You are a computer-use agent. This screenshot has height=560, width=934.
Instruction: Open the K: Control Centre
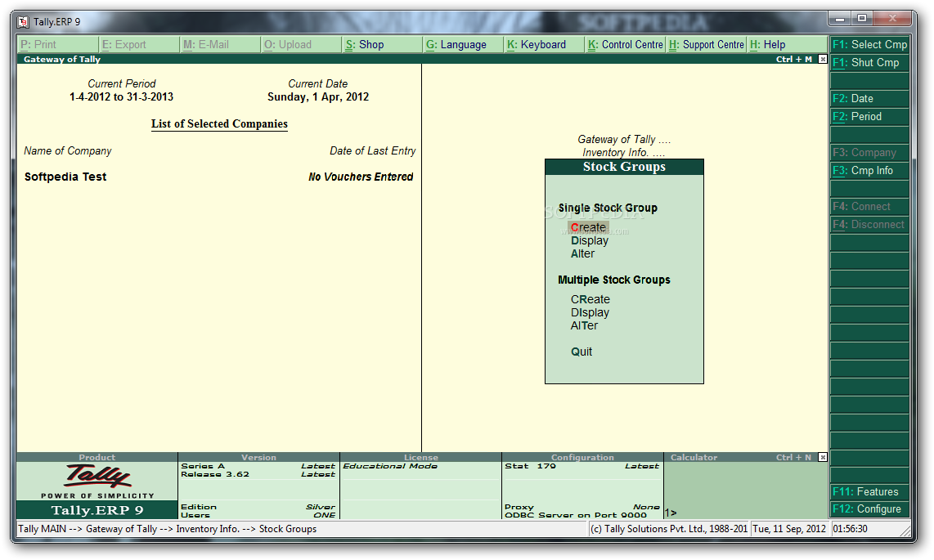pos(625,45)
